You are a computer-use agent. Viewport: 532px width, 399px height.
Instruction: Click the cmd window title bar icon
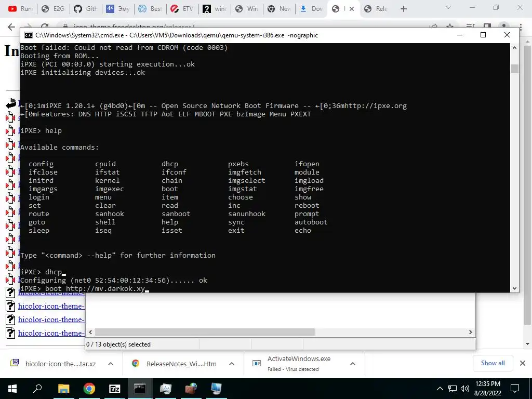(29, 35)
